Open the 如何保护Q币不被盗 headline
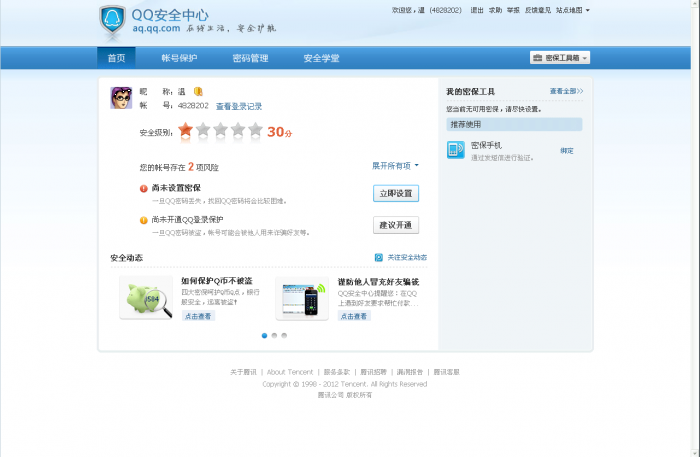The image size is (700, 457). (217, 281)
